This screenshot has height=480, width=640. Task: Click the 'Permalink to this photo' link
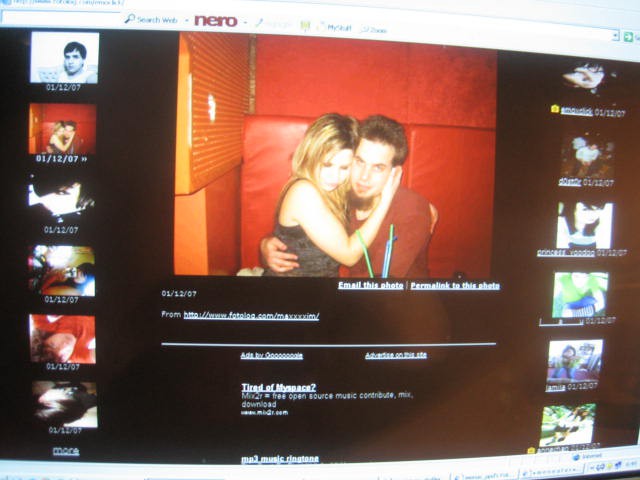[455, 286]
